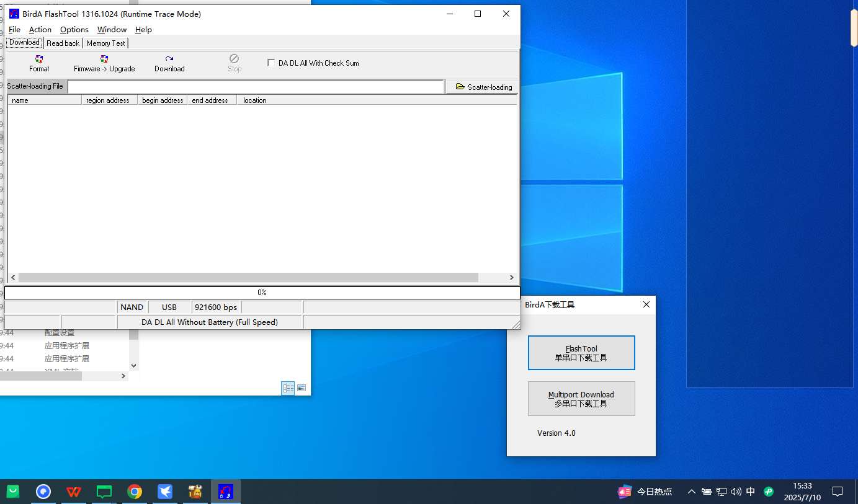Toggle the 中 input method indicator
The width and height of the screenshot is (858, 504).
coord(751,492)
